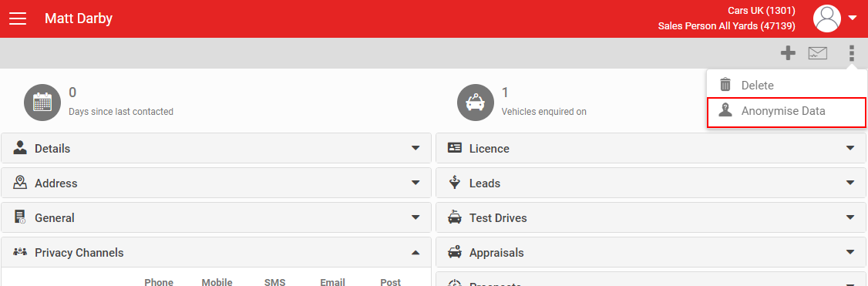The height and width of the screenshot is (286, 868).
Task: Click the Privacy Channels panel title
Action: [x=79, y=253]
